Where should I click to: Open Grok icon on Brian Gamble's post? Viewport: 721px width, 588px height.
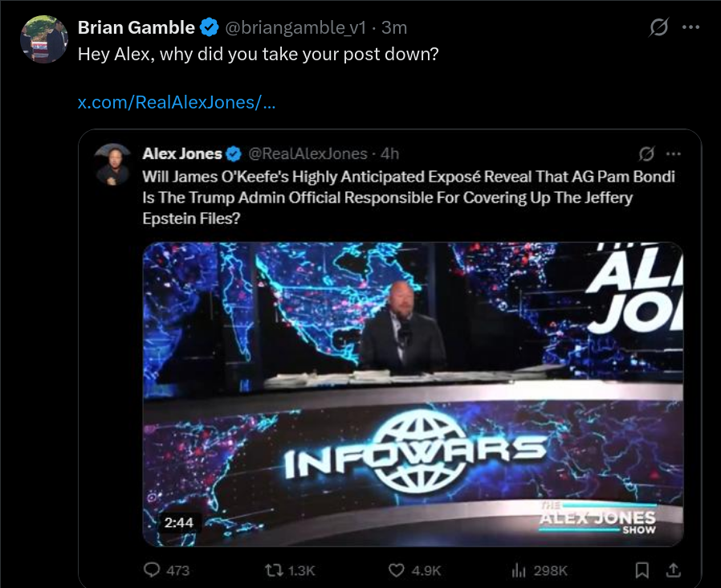coord(658,27)
